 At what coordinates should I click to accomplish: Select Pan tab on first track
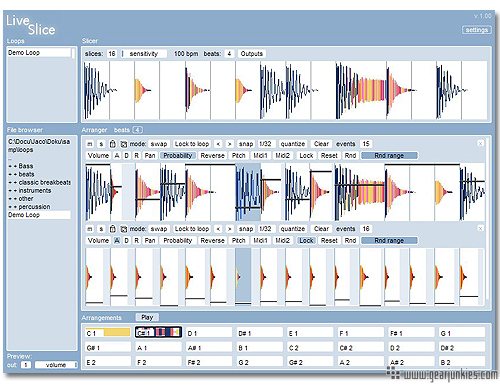tap(150, 156)
